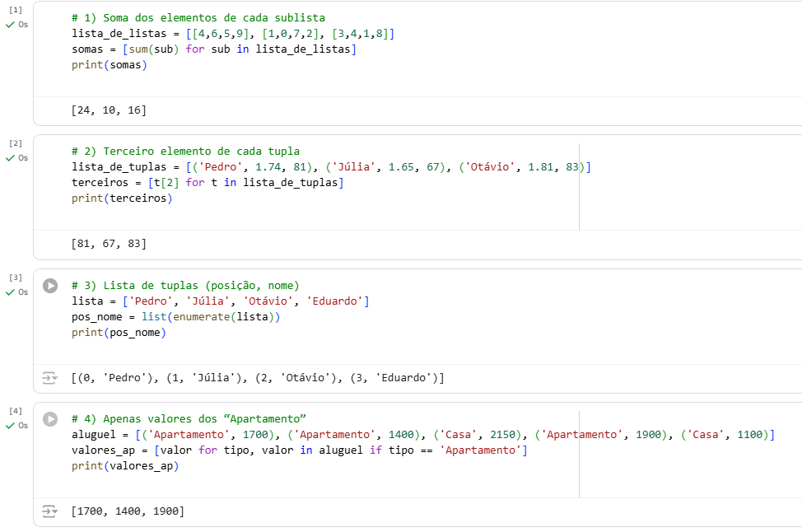Image resolution: width=802 pixels, height=532 pixels.
Task: Click the line 'pos_nome = list(enumerate(lista))'
Action: pyautogui.click(x=176, y=317)
